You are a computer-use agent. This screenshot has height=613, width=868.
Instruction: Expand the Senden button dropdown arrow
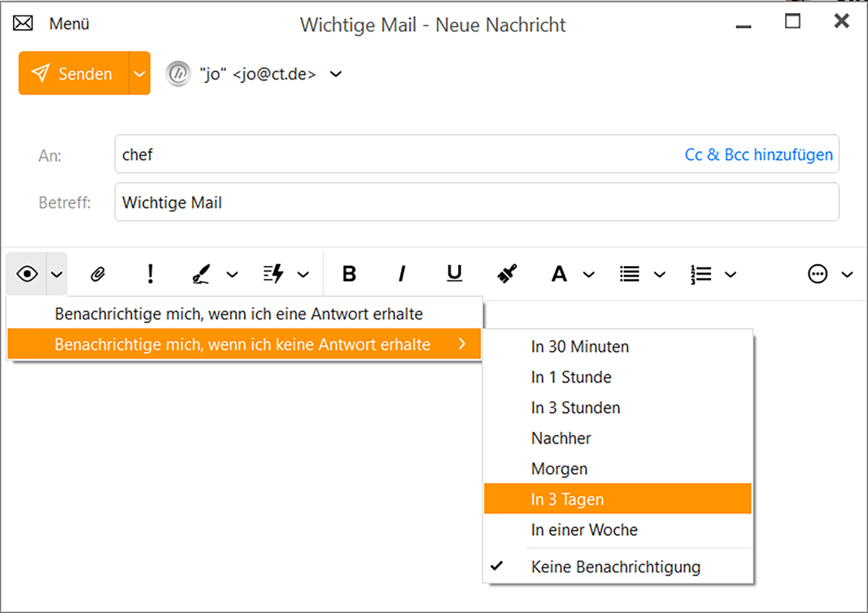click(x=140, y=74)
